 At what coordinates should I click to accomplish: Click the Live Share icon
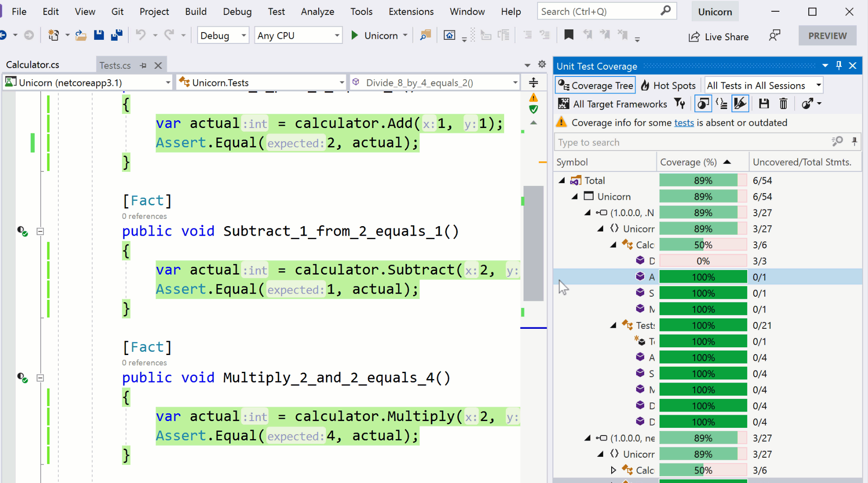click(694, 37)
